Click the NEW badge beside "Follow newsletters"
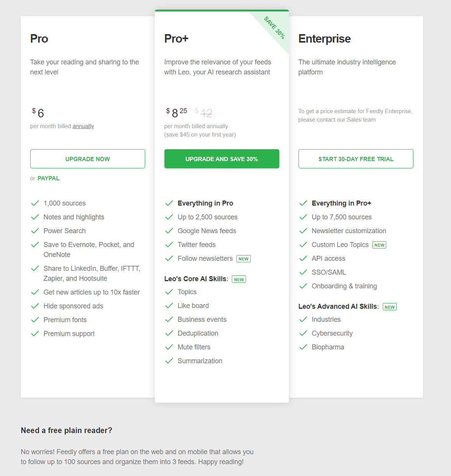Viewport: 451px width, 476px height. pyautogui.click(x=243, y=259)
